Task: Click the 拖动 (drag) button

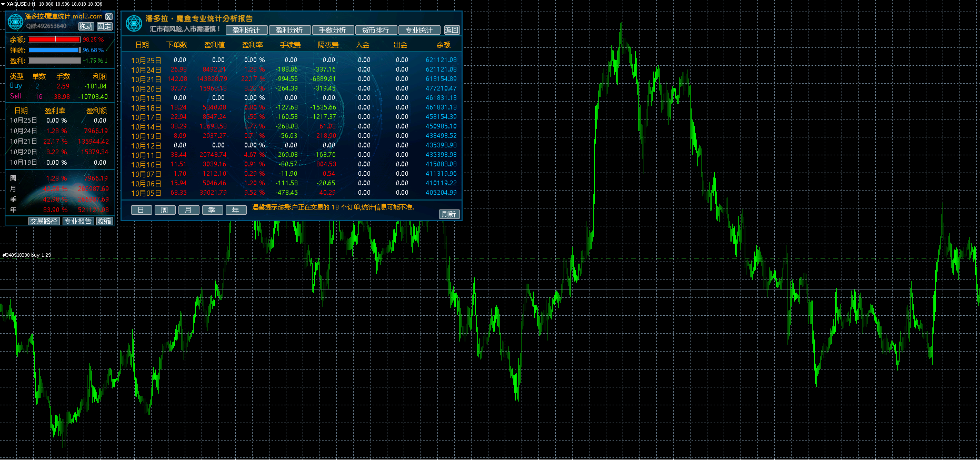Action: point(86,26)
